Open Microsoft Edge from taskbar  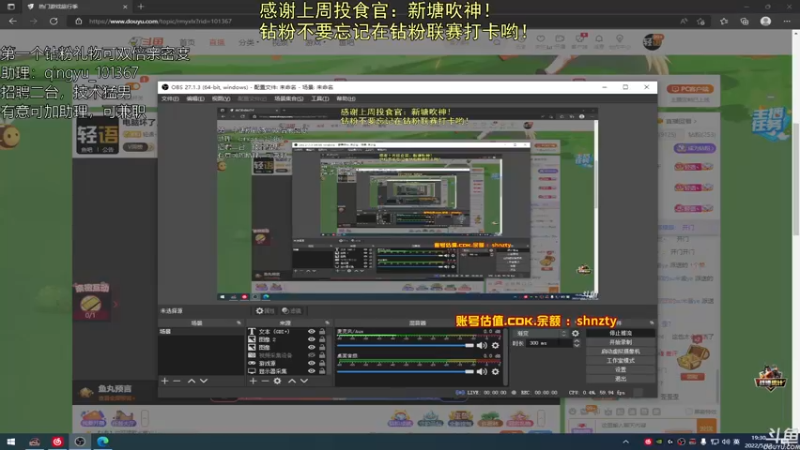click(103, 441)
